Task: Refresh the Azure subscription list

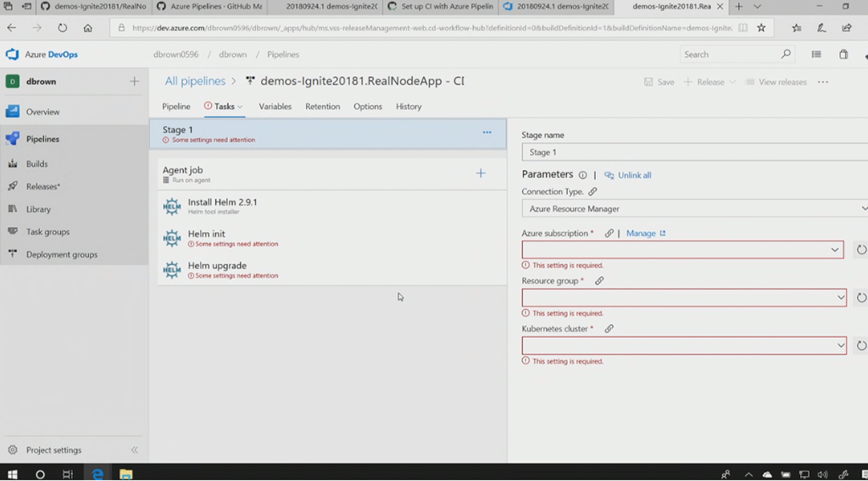Action: point(861,250)
